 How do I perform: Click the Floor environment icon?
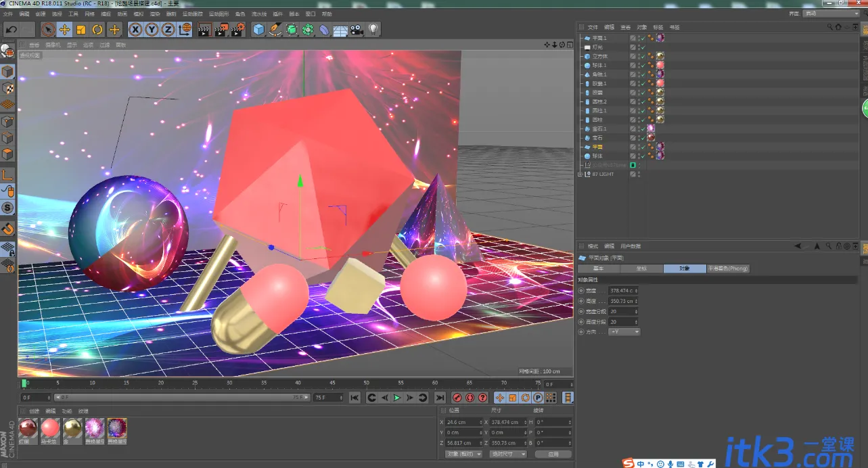pyautogui.click(x=340, y=30)
